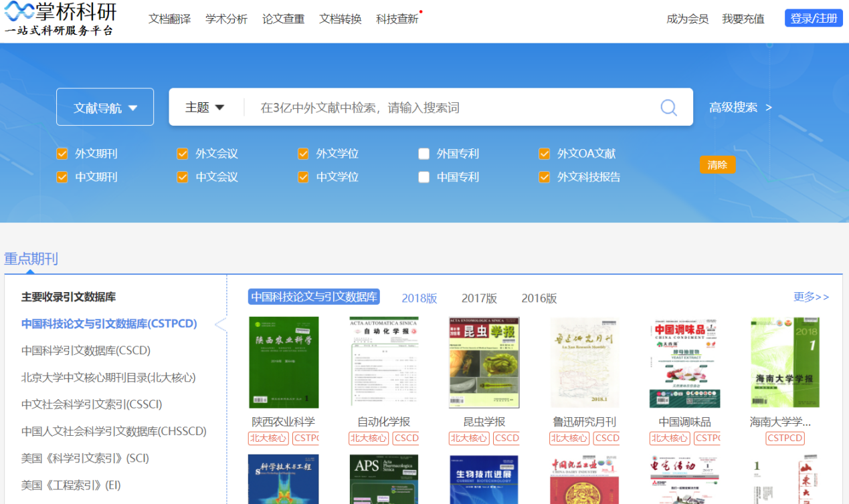
Task: Click the 昆虫学报 title text
Action: (484, 422)
